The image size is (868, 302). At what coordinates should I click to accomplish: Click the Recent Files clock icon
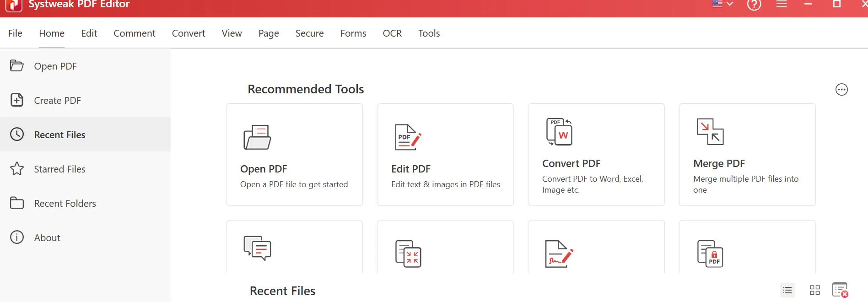17,134
